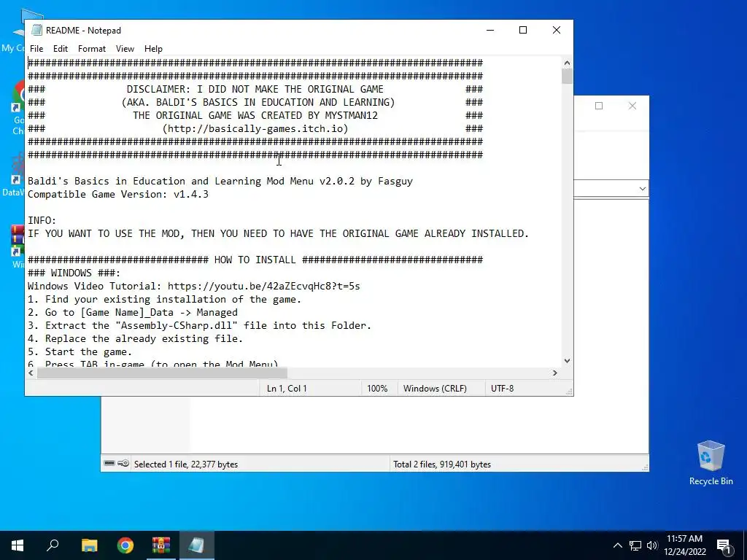
Task: Click the drive icon in WinRAR status bar
Action: 109,463
